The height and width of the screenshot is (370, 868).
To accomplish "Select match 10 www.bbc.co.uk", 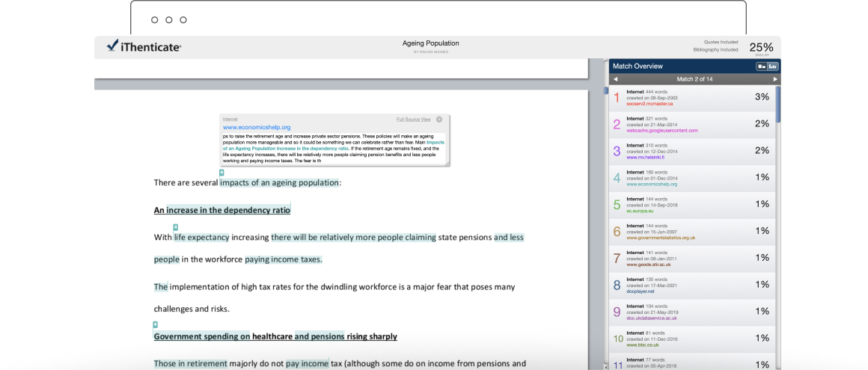I will click(x=692, y=339).
